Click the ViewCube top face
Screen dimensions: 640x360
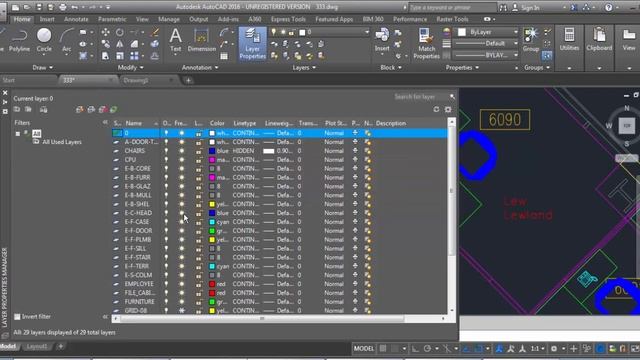click(627, 126)
